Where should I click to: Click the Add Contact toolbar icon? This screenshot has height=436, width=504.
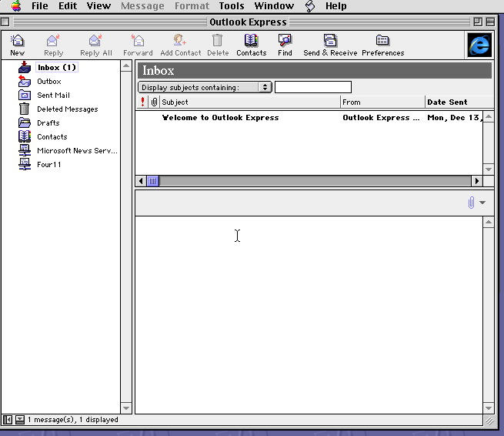click(180, 41)
